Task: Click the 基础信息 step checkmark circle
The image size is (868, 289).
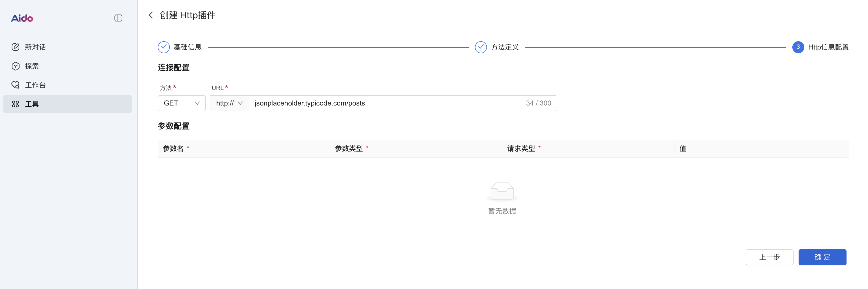Action: [x=164, y=47]
